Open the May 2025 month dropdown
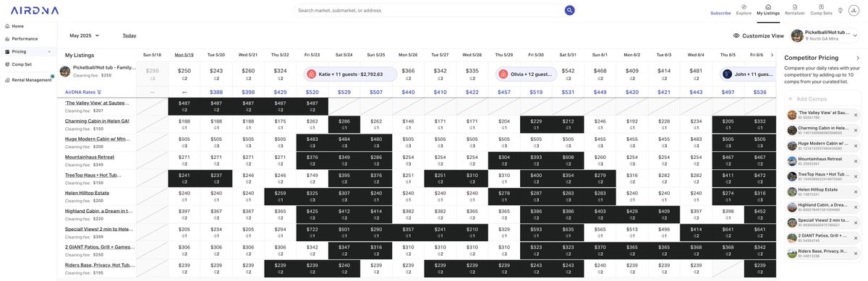 click(85, 35)
